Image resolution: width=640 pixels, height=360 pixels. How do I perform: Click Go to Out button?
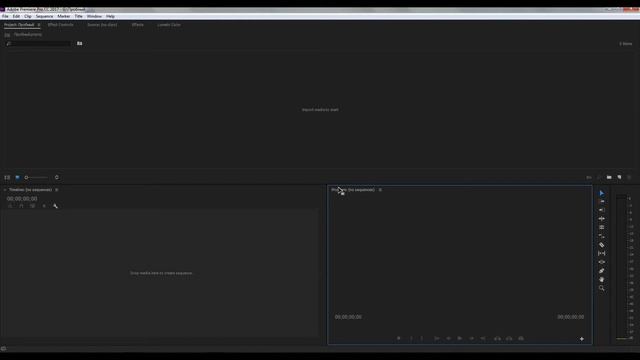[483, 338]
